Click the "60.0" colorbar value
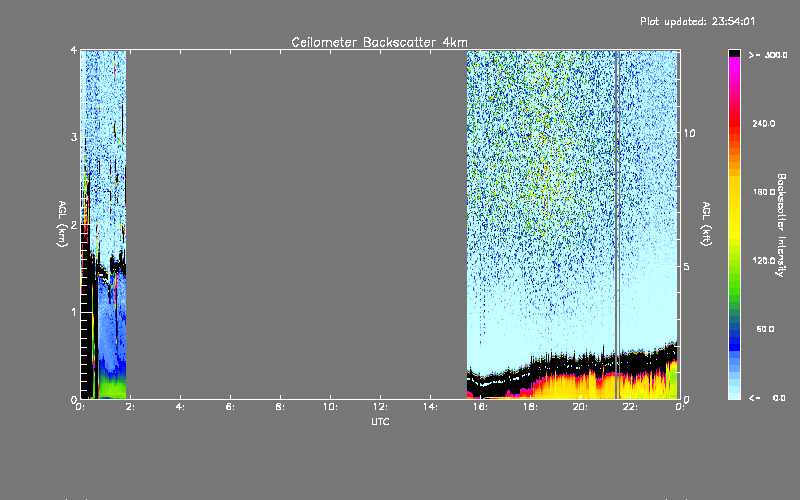 [765, 329]
